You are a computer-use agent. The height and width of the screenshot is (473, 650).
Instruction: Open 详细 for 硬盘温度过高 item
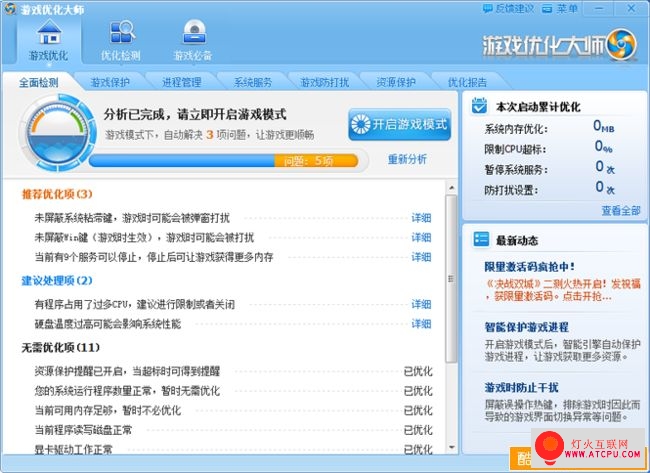point(421,324)
